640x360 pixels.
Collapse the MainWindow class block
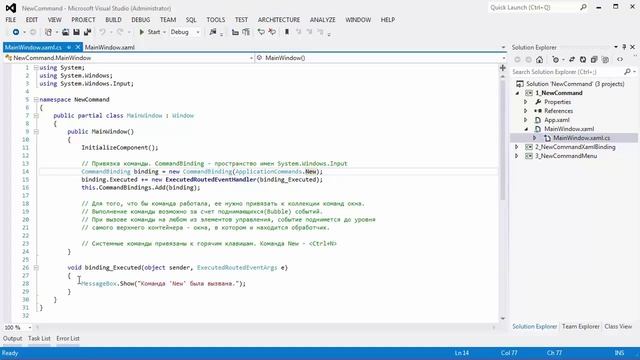36,116
